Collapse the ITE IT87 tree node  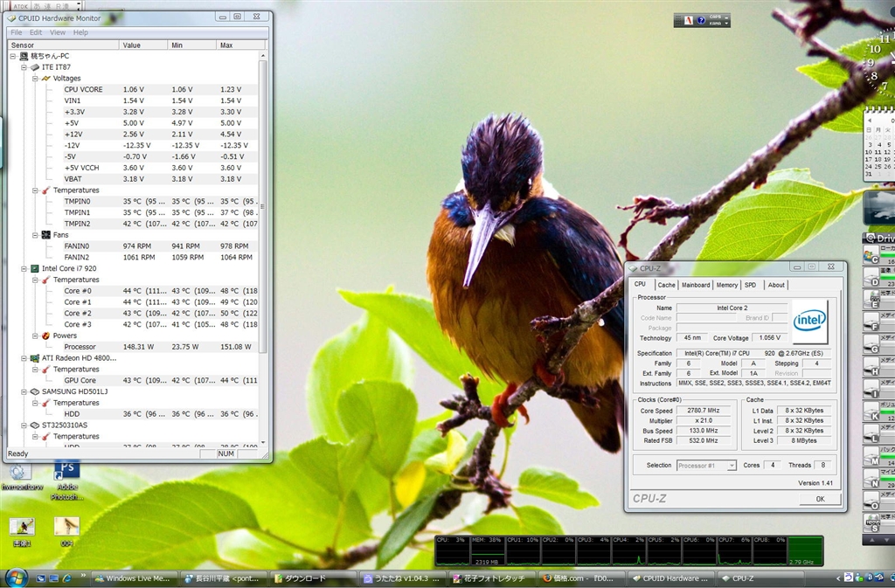tap(24, 67)
